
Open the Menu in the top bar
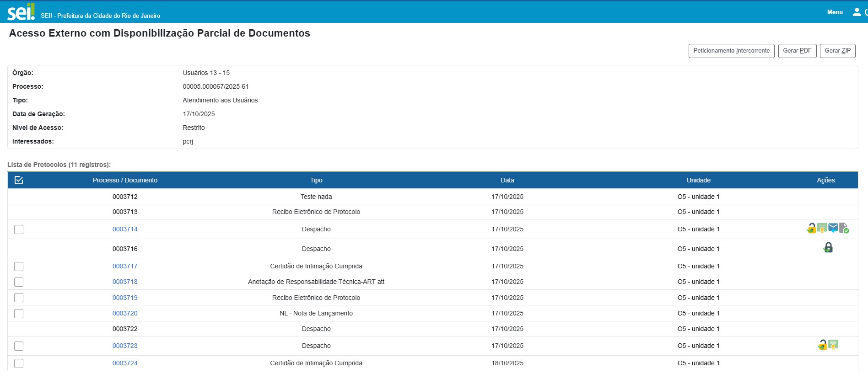click(x=835, y=12)
